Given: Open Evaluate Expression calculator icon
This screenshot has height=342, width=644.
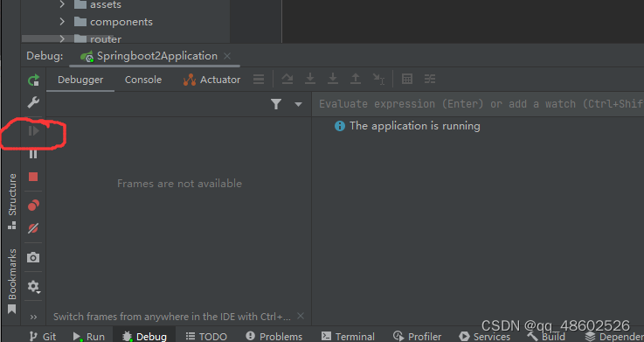Looking at the screenshot, I should [407, 79].
